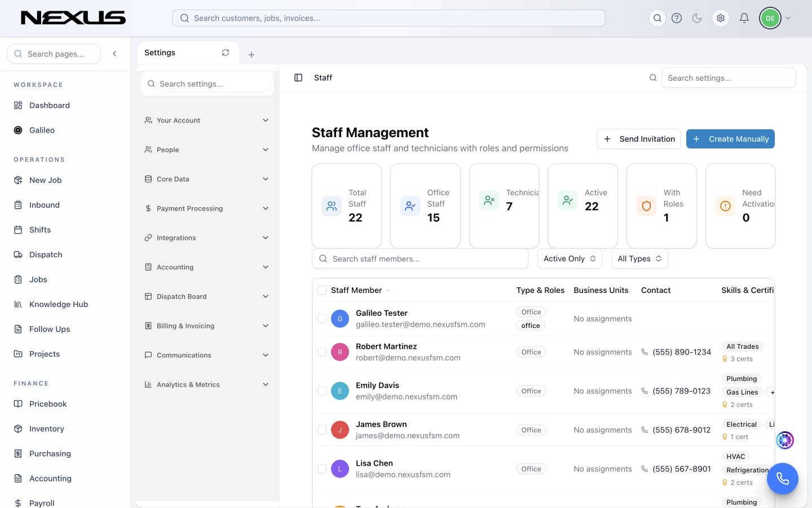Focus the Search settings field above Your Account

click(x=207, y=84)
